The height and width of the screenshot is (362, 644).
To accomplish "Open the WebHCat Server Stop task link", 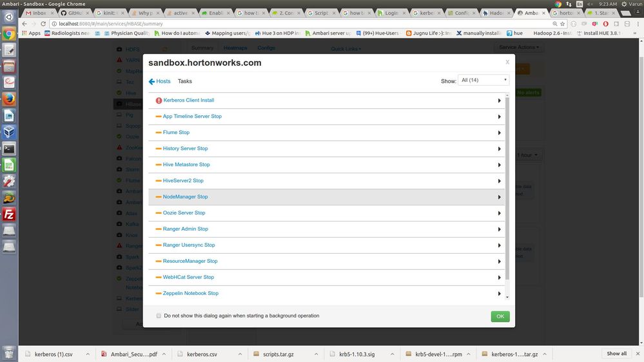I will [188, 277].
